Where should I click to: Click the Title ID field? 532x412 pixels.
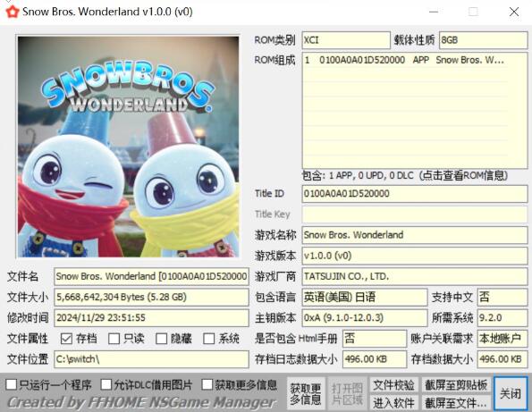tap(415, 194)
